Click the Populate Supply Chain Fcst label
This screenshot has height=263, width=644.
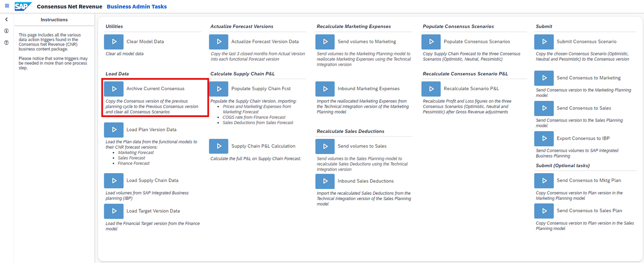[261, 89]
